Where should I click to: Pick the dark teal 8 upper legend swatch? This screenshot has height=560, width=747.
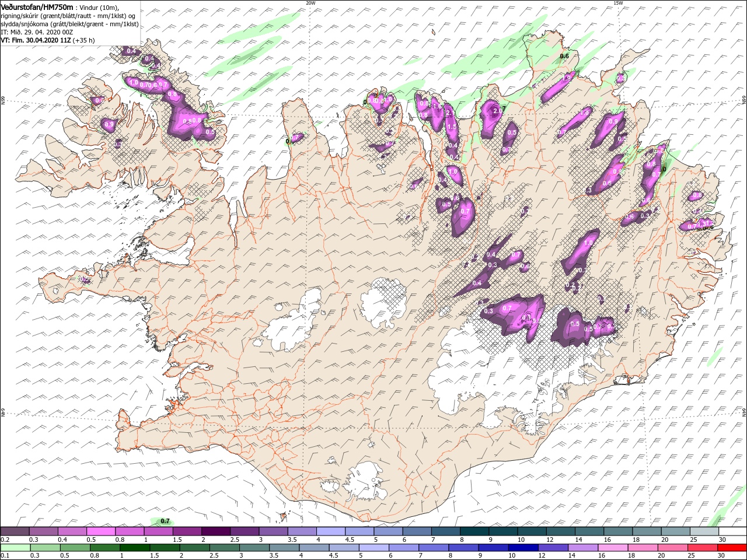(474, 531)
